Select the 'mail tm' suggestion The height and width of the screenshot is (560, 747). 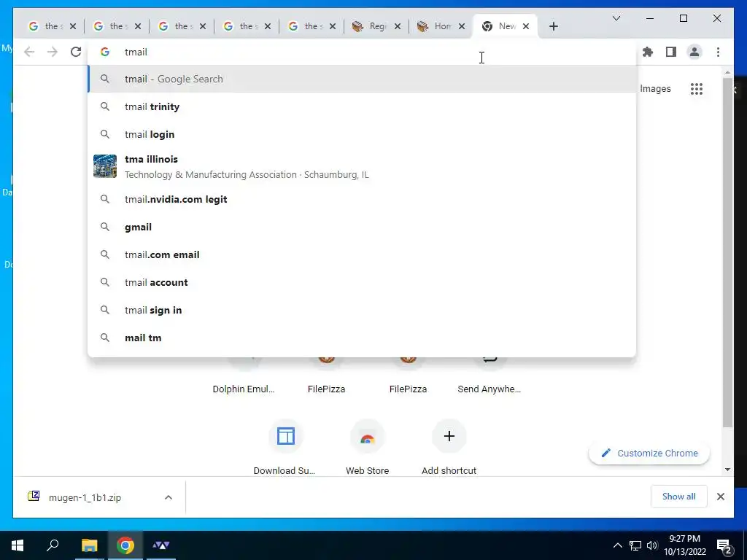(x=362, y=338)
